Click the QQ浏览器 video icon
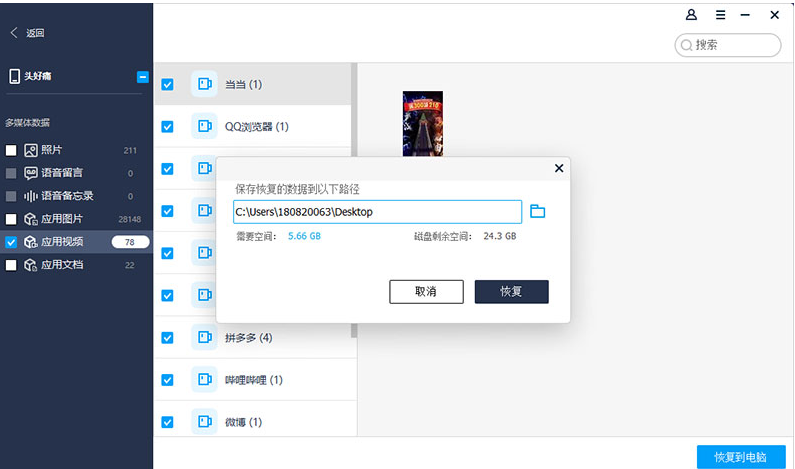Screen dimensions: 795x469 tap(204, 126)
